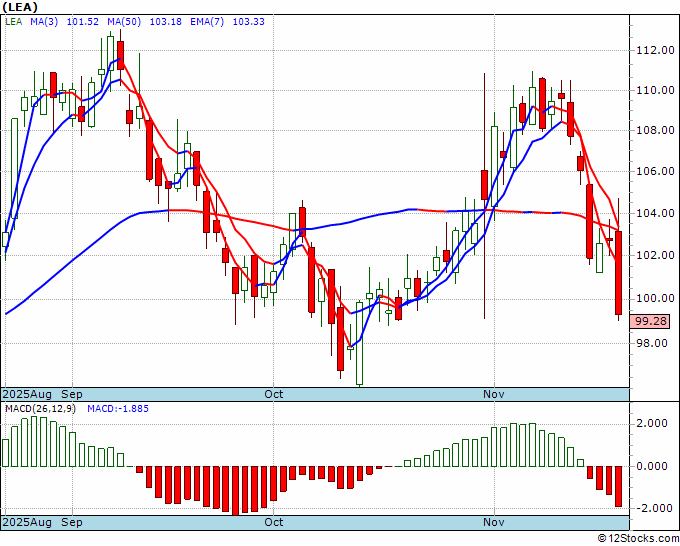The width and height of the screenshot is (680, 546).
Task: Click the 98.00 price axis label
Action: [x=651, y=343]
